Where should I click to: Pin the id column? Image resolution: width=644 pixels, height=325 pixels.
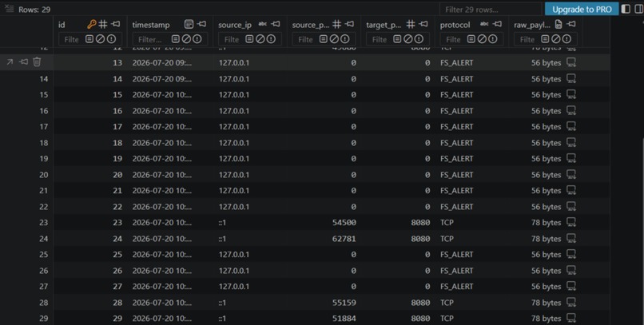tap(116, 24)
